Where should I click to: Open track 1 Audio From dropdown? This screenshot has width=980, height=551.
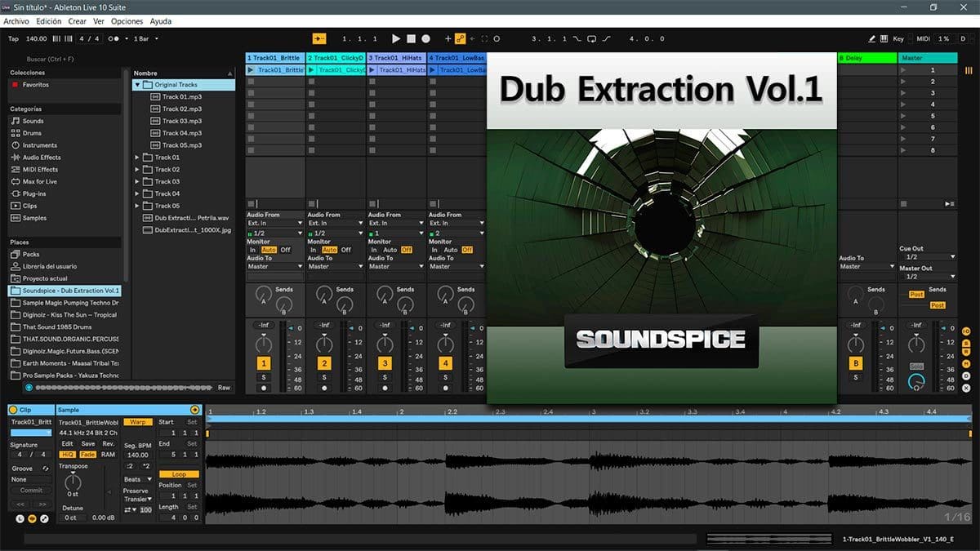click(x=274, y=223)
